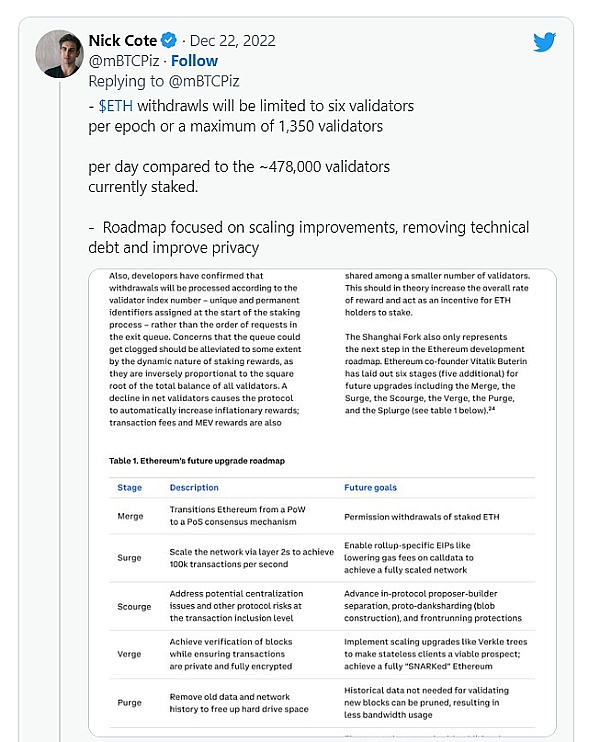
Task: Click the Twitter bird logo
Action: pyautogui.click(x=544, y=42)
